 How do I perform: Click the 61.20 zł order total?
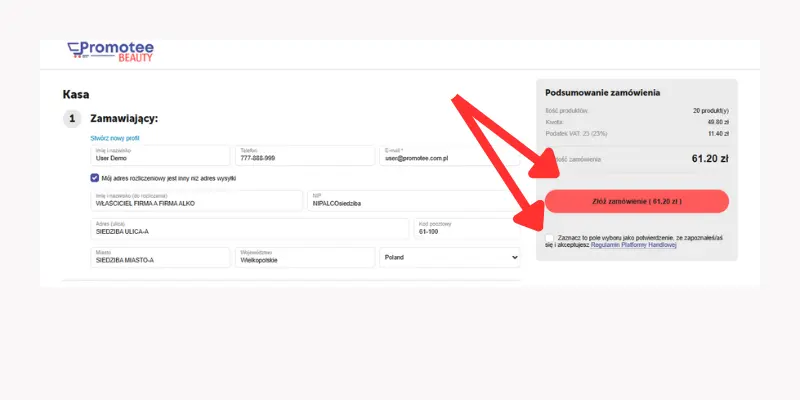pyautogui.click(x=709, y=158)
